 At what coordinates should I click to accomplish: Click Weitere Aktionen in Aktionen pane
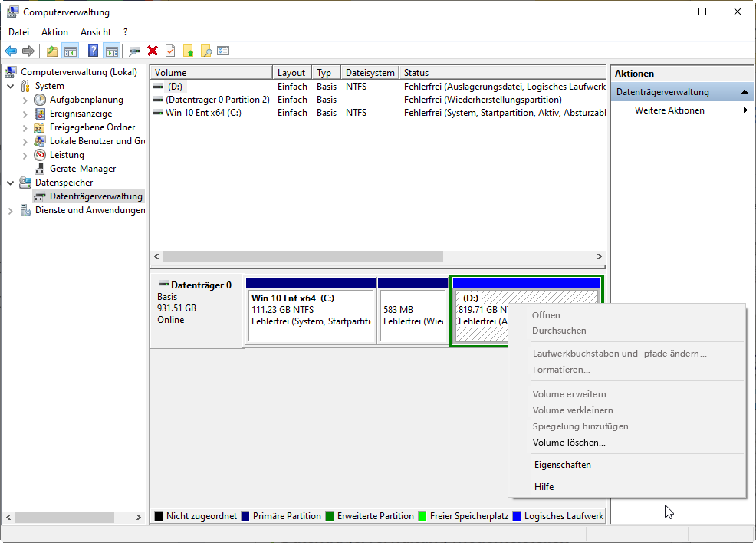point(669,110)
